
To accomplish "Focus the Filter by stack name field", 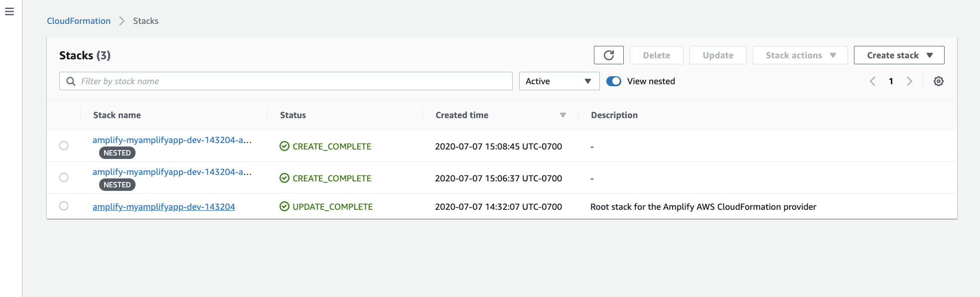I will click(x=286, y=81).
